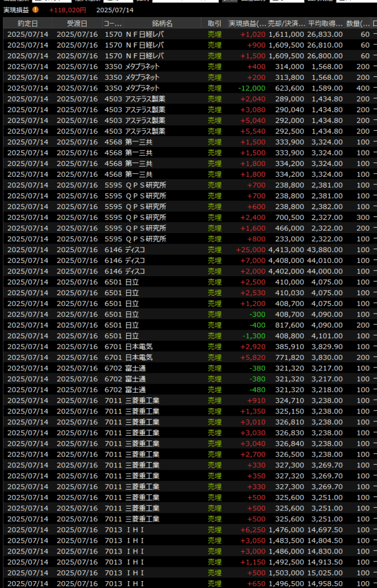Sort by 実現損益 column header
This screenshot has width=377, height=588.
pos(247,23)
